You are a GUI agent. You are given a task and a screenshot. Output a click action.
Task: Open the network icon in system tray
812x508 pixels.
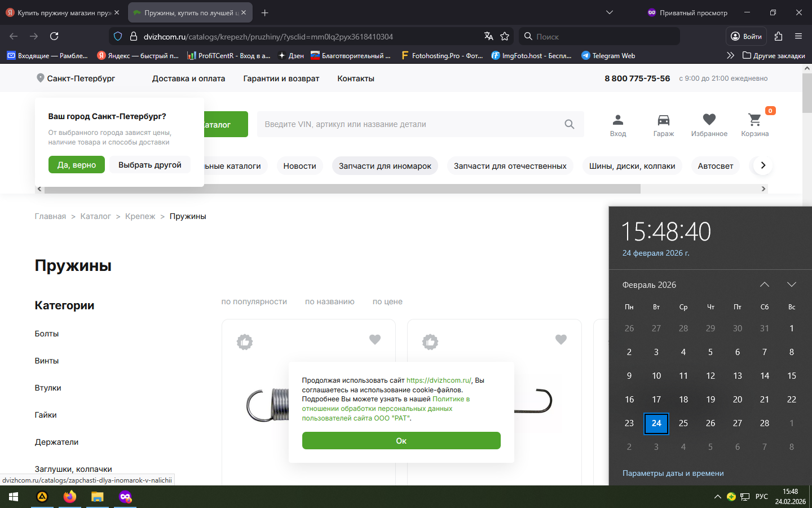pyautogui.click(x=745, y=497)
